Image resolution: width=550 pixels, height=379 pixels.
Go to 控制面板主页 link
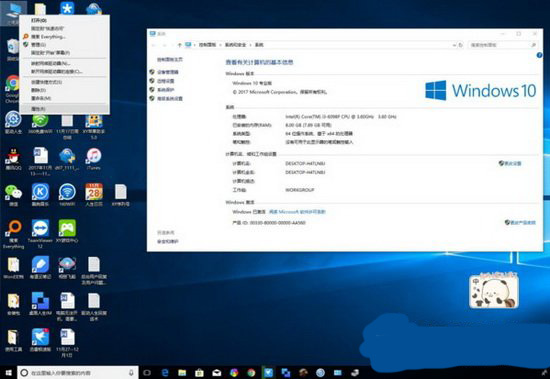(x=170, y=60)
